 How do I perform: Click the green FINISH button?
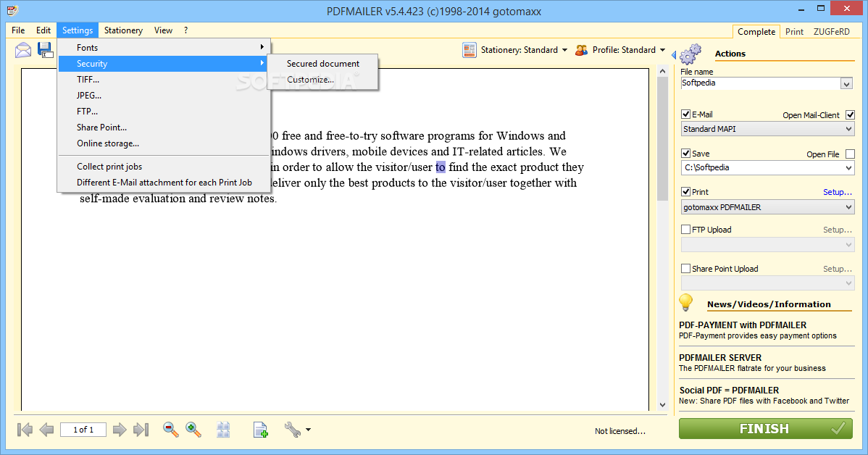[766, 428]
